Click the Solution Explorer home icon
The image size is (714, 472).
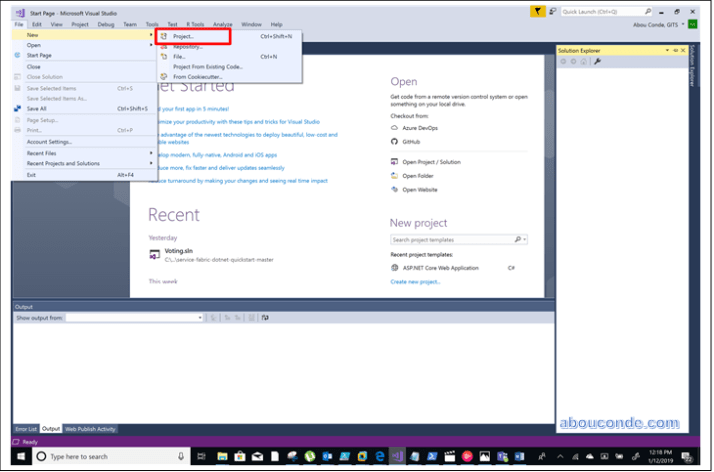(x=583, y=61)
